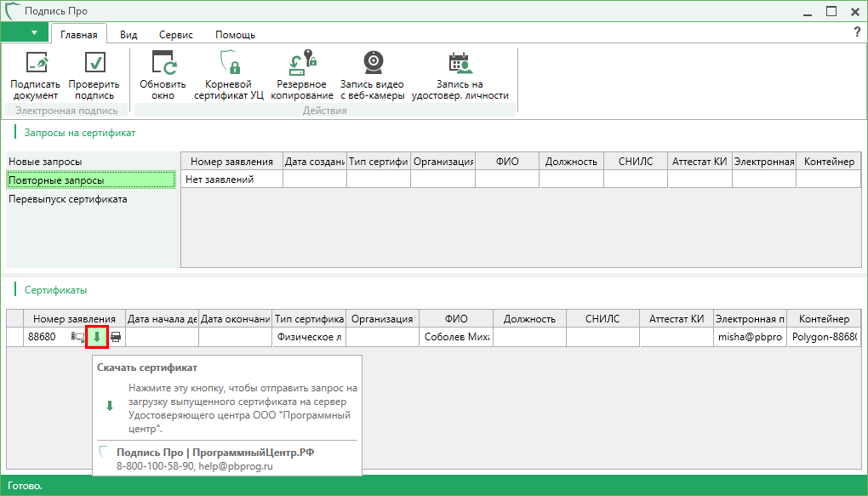Select Перевыпуск сертификата item
Screen dimensions: 868x496
coord(68,199)
